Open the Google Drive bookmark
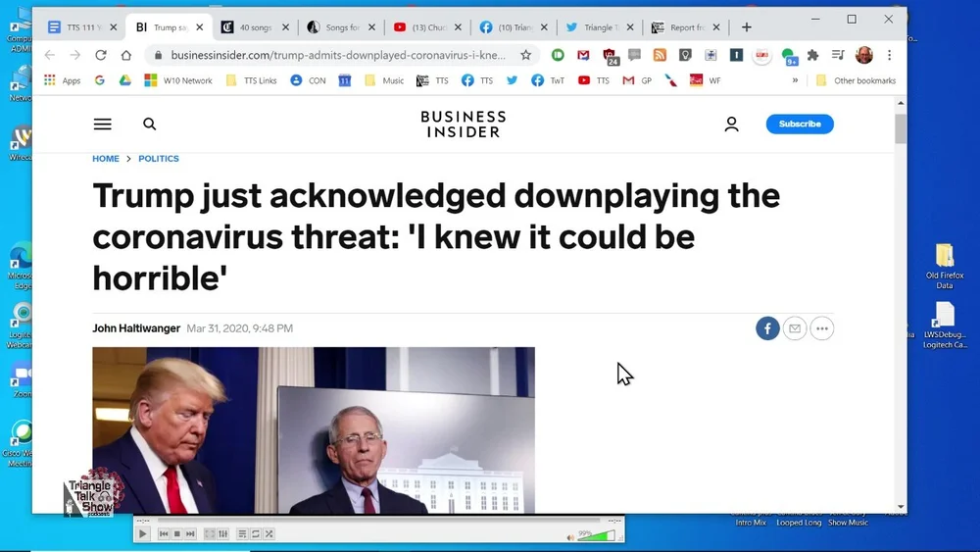 click(x=125, y=80)
